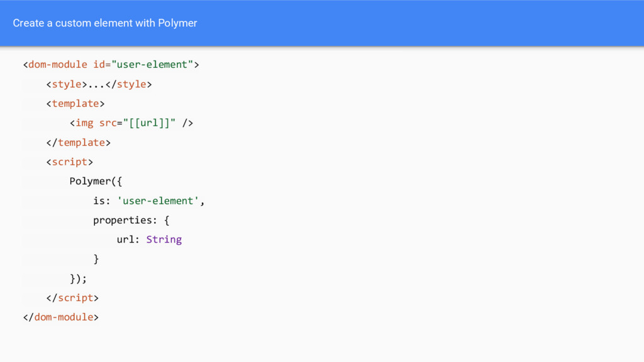This screenshot has width=644, height=362.
Task: Click the closing </script> tag line
Action: coord(72,297)
